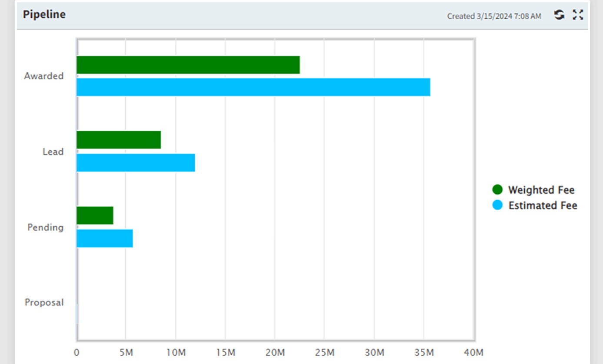This screenshot has width=603, height=364.
Task: Click the 5M axis tick label
Action: tap(126, 352)
